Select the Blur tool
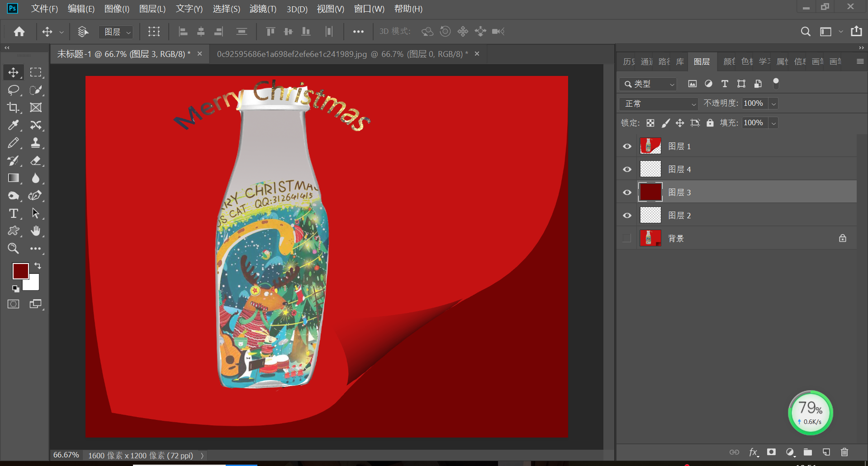This screenshot has height=466, width=868. pyautogui.click(x=36, y=178)
